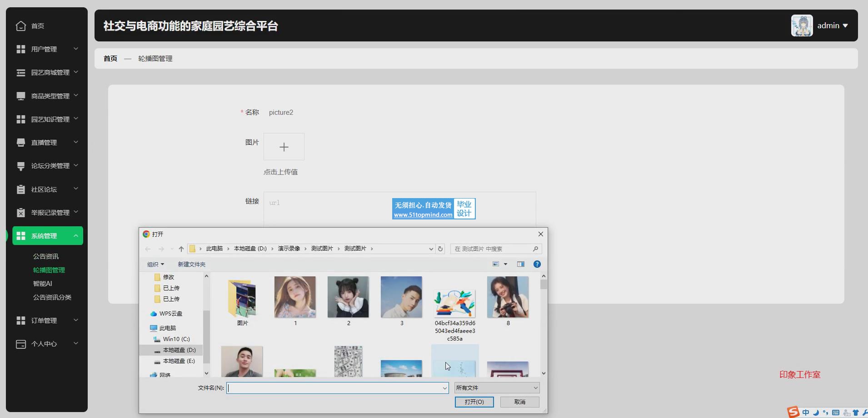Click the help icon in file dialog
The width and height of the screenshot is (868, 418).
(537, 264)
